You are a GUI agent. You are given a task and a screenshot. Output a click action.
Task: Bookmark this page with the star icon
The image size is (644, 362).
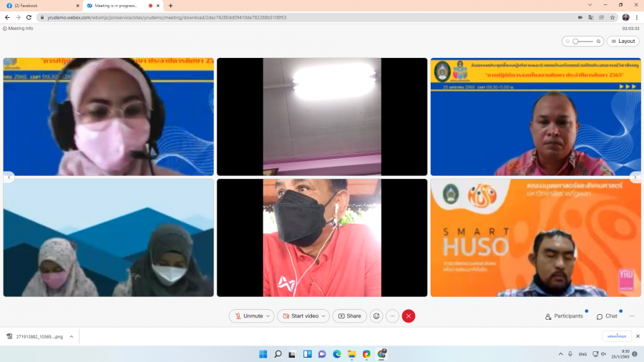[x=613, y=17]
